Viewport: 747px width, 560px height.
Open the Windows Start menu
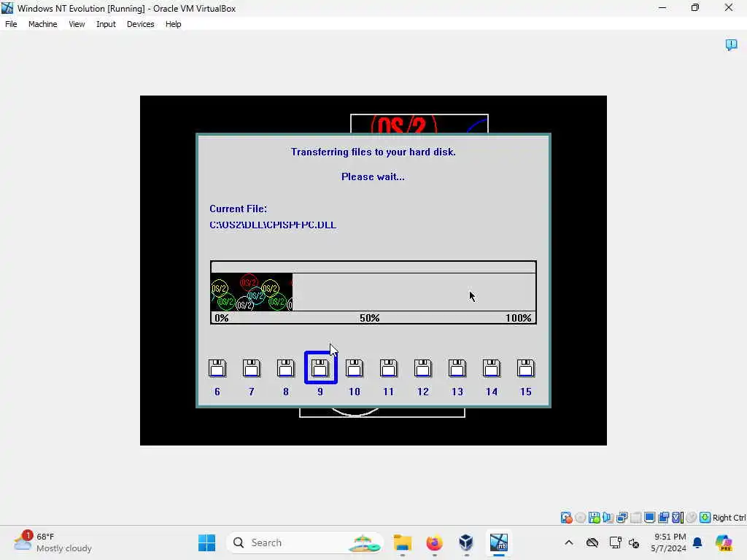(x=206, y=542)
